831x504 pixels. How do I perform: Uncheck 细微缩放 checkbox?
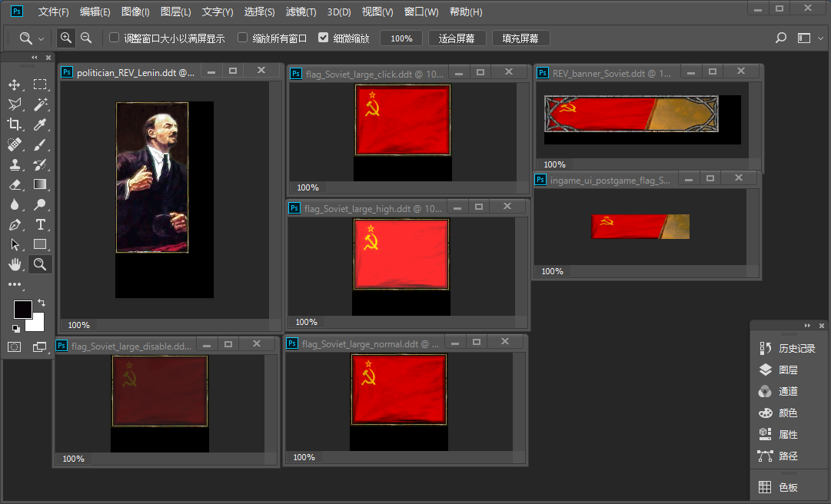pos(324,38)
